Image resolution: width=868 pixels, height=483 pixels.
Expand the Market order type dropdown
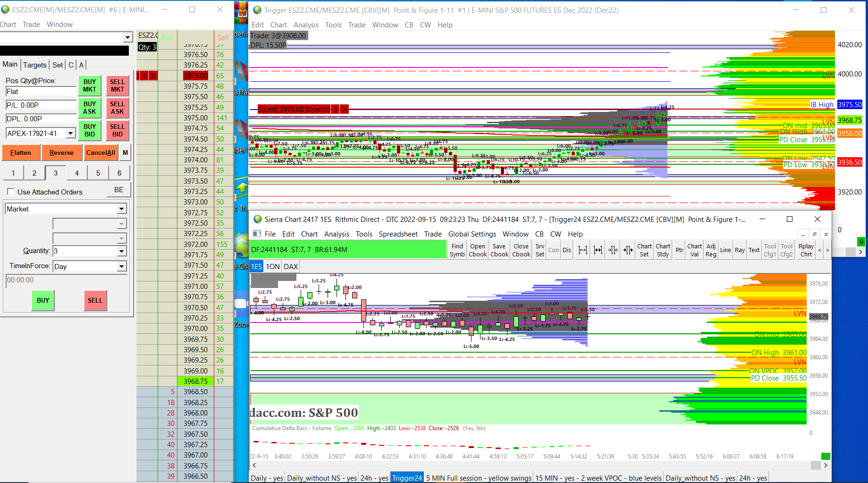pyautogui.click(x=121, y=209)
